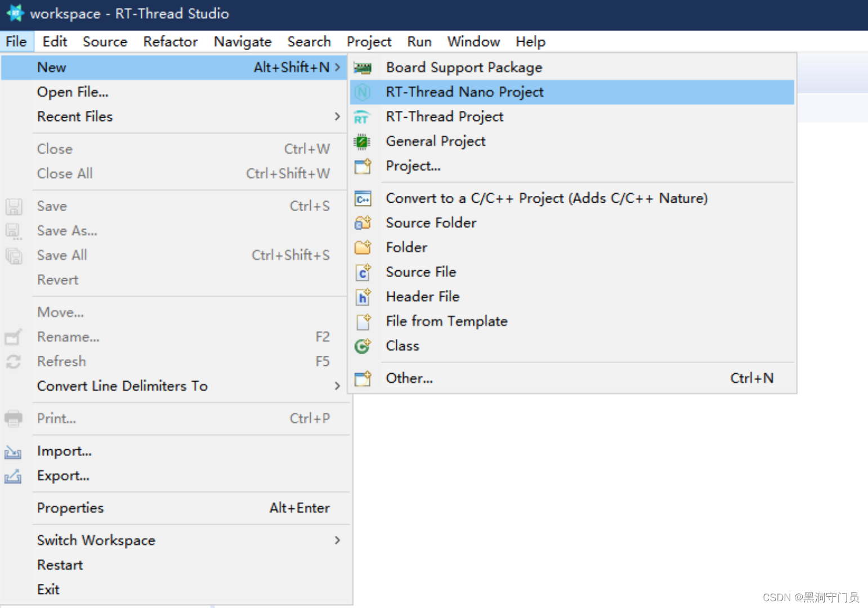Select RT-Thread Project entry
868x608 pixels.
tap(572, 117)
